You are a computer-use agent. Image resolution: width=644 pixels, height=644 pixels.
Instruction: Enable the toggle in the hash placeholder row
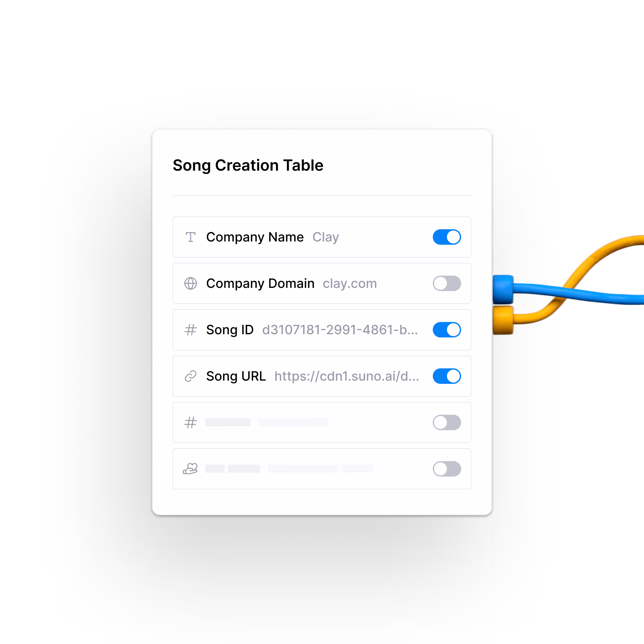point(447,422)
